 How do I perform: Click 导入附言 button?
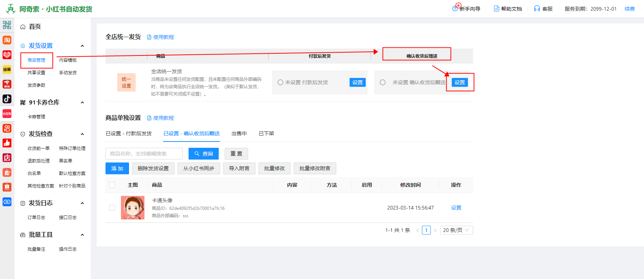point(239,168)
